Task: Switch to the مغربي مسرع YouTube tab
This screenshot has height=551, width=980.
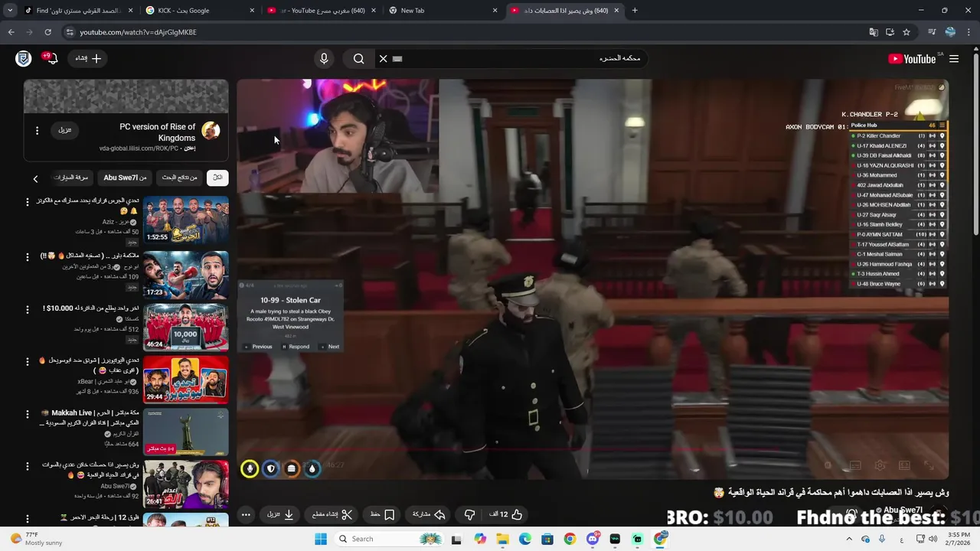Action: 322,11
